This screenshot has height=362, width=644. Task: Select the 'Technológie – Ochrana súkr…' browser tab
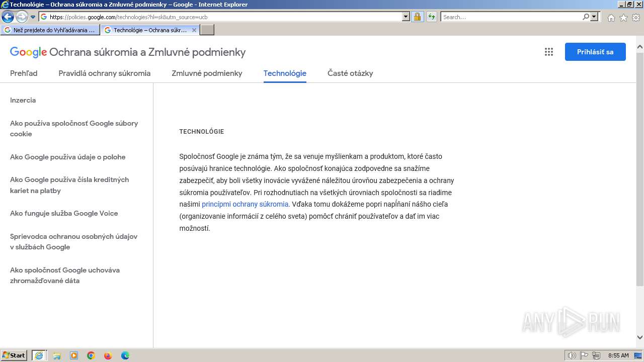[146, 30]
